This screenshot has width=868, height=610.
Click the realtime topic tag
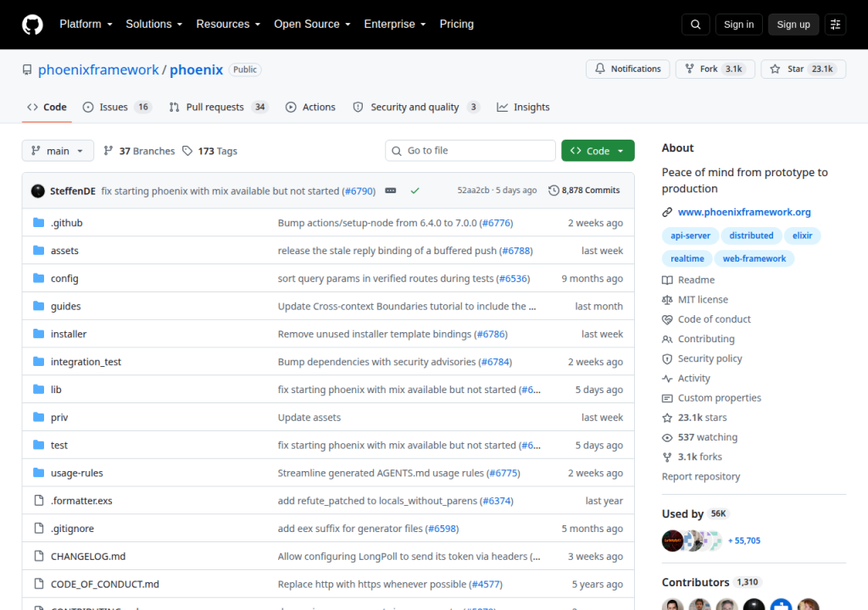coord(687,258)
